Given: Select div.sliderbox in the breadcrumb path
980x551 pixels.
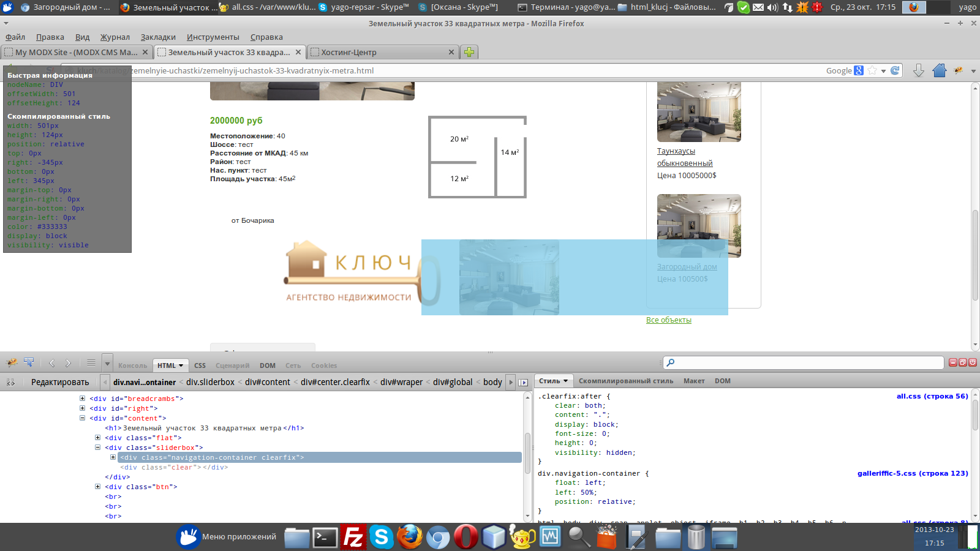Looking at the screenshot, I should [210, 382].
